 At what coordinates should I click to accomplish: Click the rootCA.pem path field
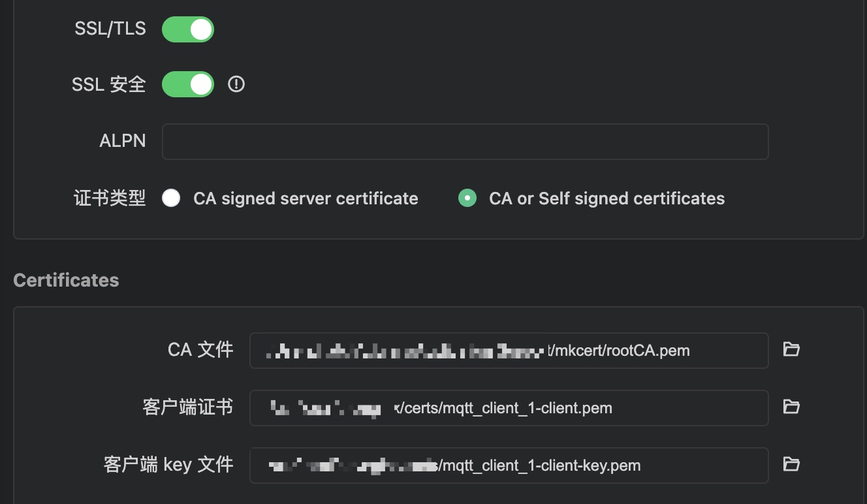pos(509,351)
